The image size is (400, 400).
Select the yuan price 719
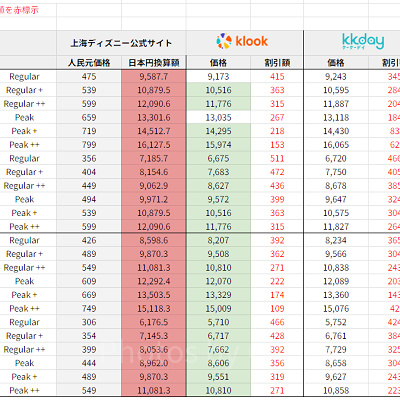(x=89, y=131)
